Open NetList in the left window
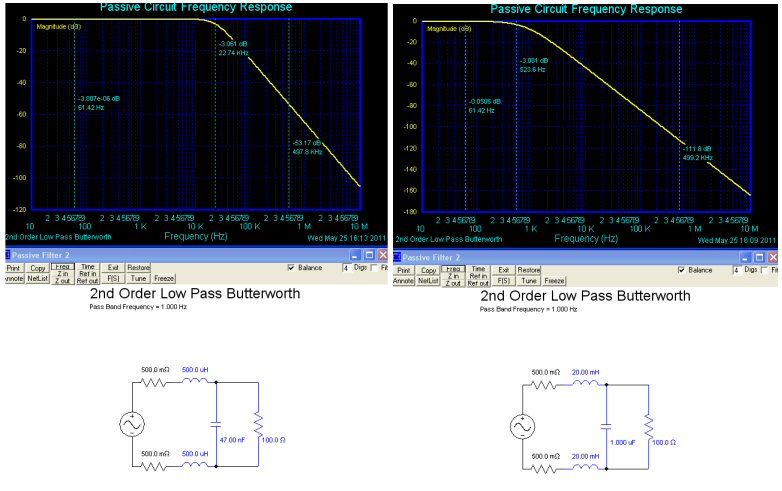 (37, 281)
